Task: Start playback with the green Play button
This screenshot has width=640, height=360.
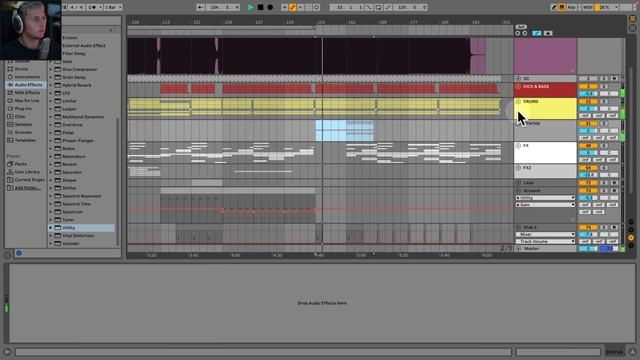Action: click(250, 7)
